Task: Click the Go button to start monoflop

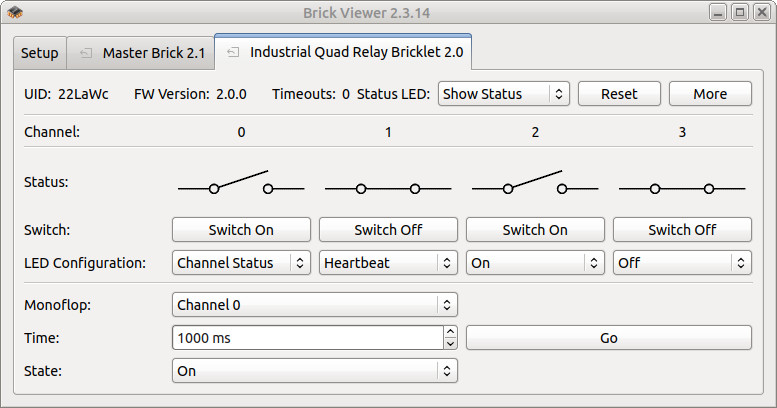Action: 608,338
